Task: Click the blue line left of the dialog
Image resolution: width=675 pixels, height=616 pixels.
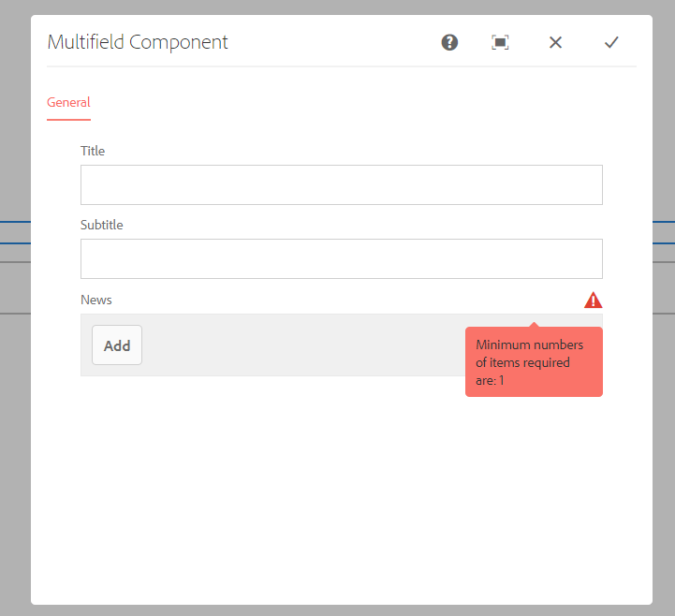Action: (14, 222)
